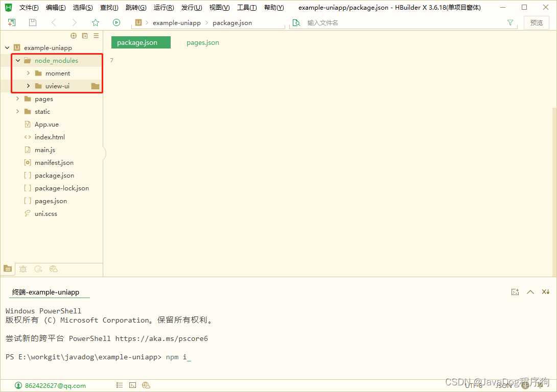This screenshot has width=557, height=392.
Task: Expand the moment folder
Action: pyautogui.click(x=29, y=73)
